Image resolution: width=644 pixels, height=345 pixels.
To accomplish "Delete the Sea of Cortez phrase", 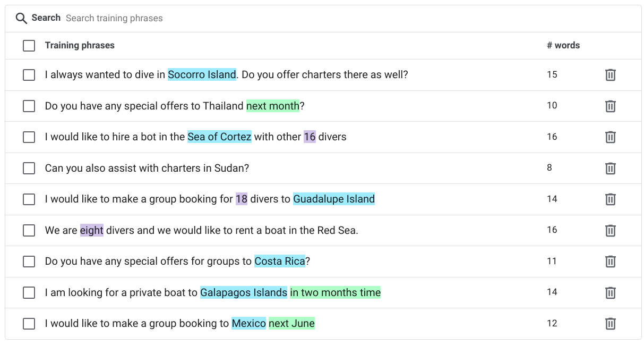I will (x=610, y=137).
